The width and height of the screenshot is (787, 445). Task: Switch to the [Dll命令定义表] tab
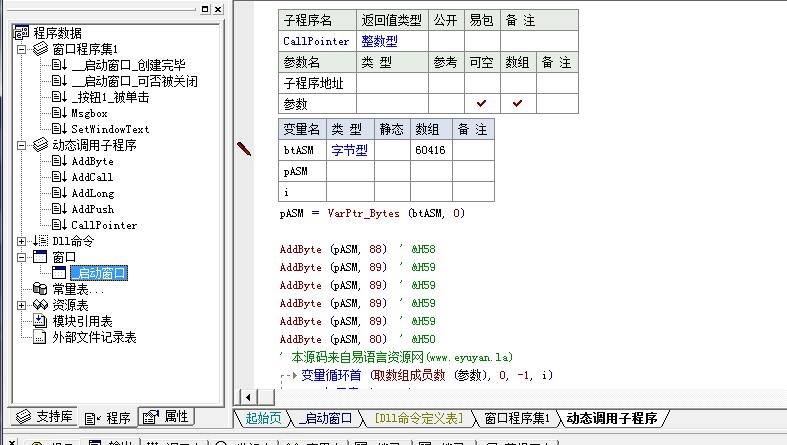(x=419, y=418)
